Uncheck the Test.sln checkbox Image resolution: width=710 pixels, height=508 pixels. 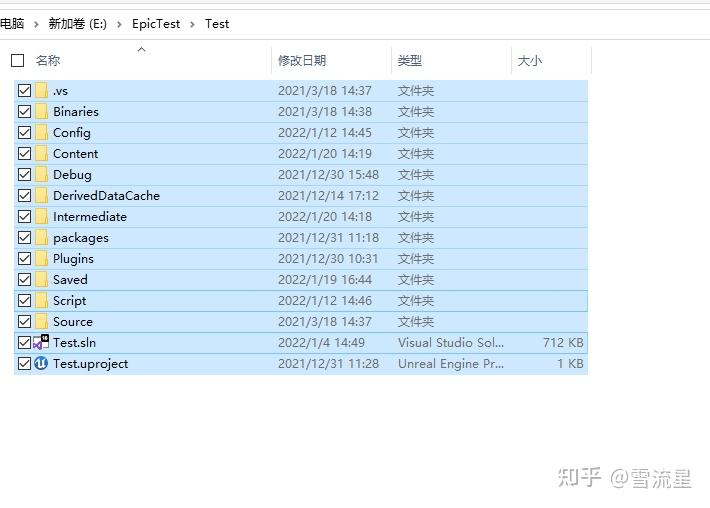click(24, 343)
